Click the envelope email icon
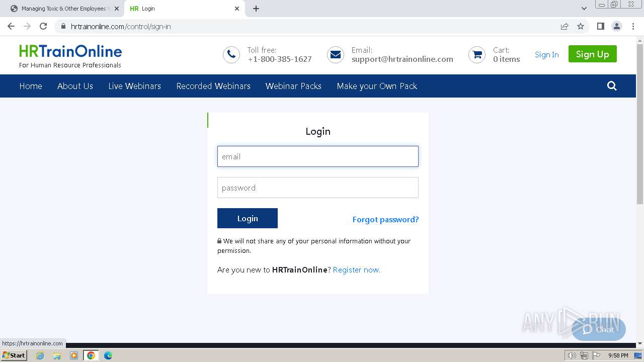The height and width of the screenshot is (362, 644). 336,55
